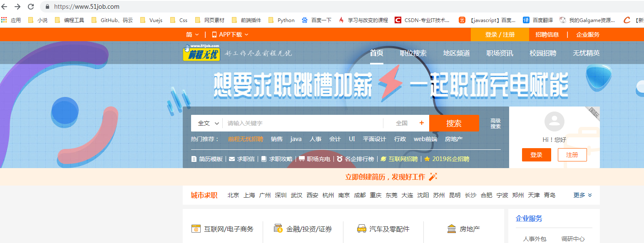
Task: Switch to 职场资讯 nav tab
Action: click(x=500, y=53)
